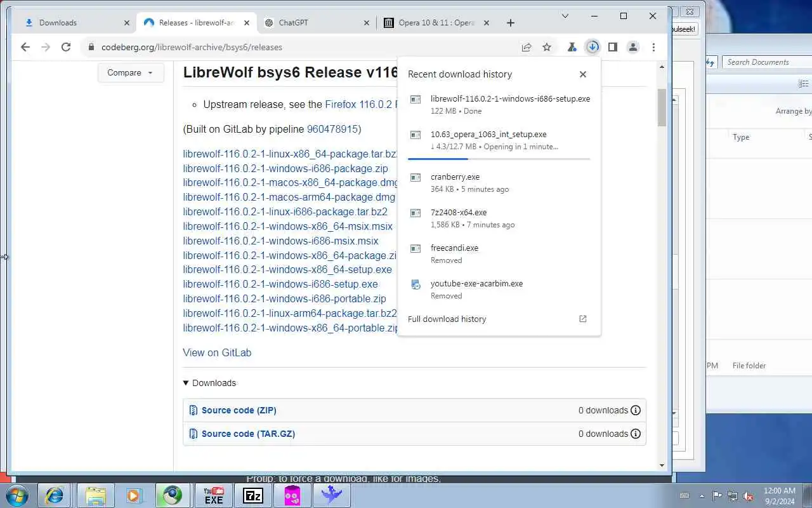Open the tab search chevron
Screen dimensions: 812x508
coord(565,16)
